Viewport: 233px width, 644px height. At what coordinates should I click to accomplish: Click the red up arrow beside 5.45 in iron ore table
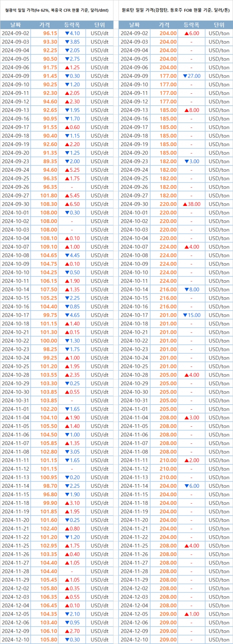[x=67, y=195]
